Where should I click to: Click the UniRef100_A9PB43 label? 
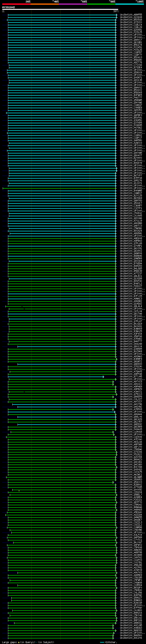click(x=131, y=241)
